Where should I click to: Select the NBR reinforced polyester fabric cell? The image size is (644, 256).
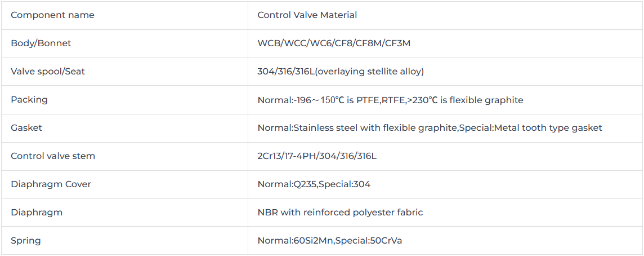tap(446, 213)
